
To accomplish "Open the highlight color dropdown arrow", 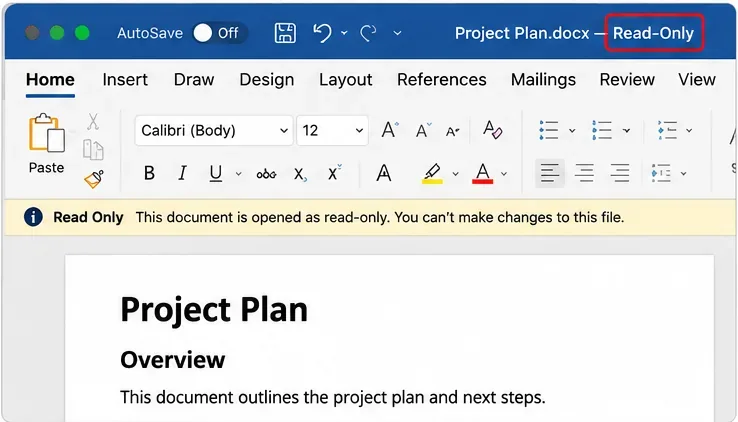I will (x=455, y=174).
